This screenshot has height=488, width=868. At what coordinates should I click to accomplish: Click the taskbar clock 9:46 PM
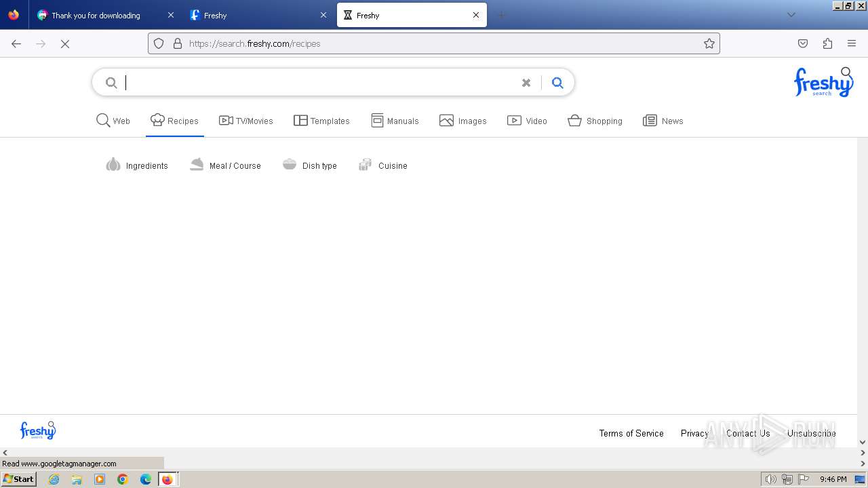coord(833,479)
